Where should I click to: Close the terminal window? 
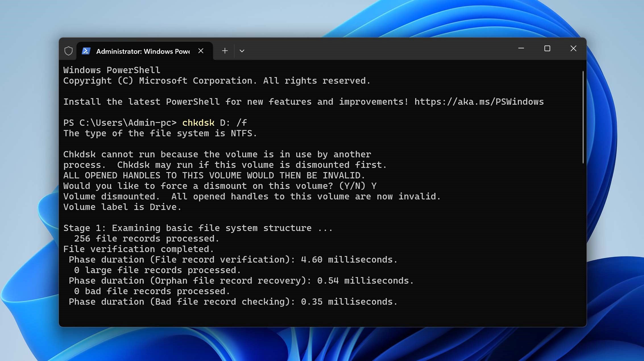point(573,48)
